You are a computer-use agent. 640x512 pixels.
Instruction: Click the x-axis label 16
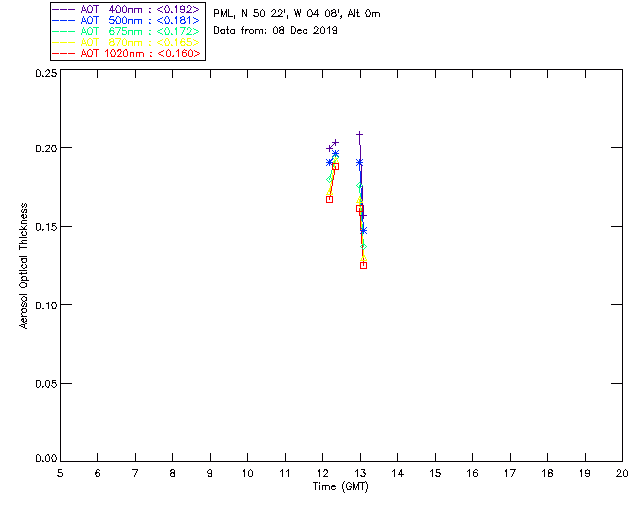tap(472, 474)
